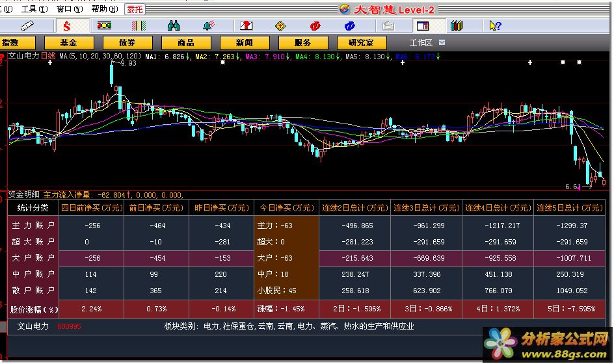Click the 资金明细 panel title
This screenshot has height=364, width=614.
click(24, 194)
